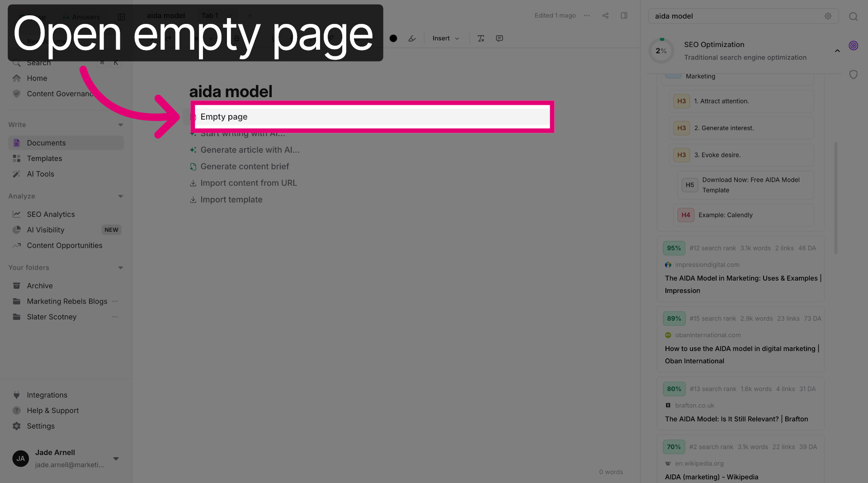Viewport: 868px width, 483px height.
Task: Click the Content Governance shield icon
Action: (17, 94)
